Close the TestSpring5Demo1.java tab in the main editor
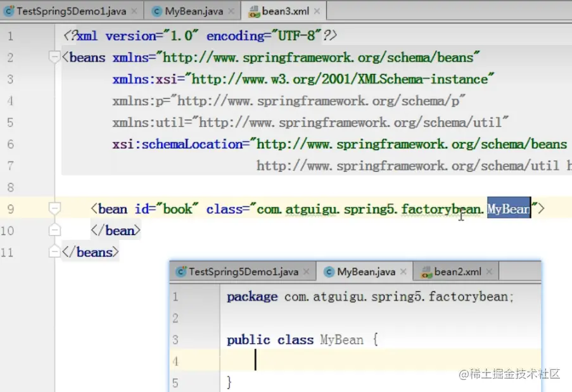 tap(134, 11)
